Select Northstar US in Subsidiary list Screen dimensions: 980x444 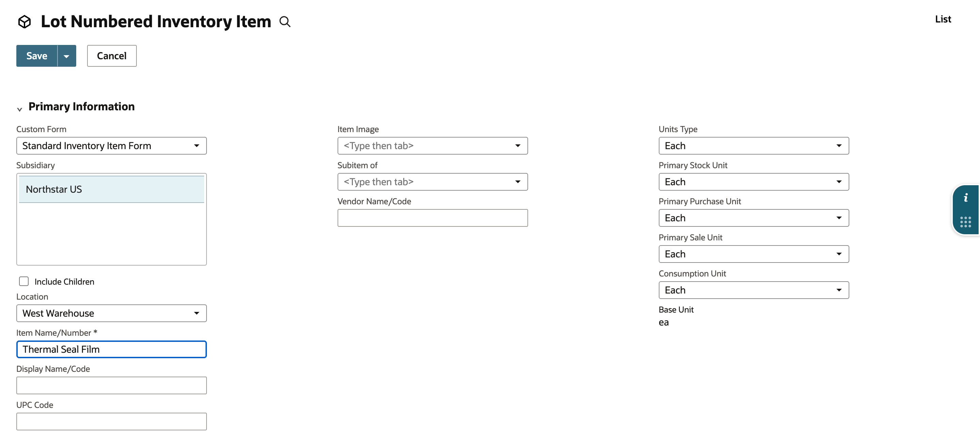(x=112, y=189)
